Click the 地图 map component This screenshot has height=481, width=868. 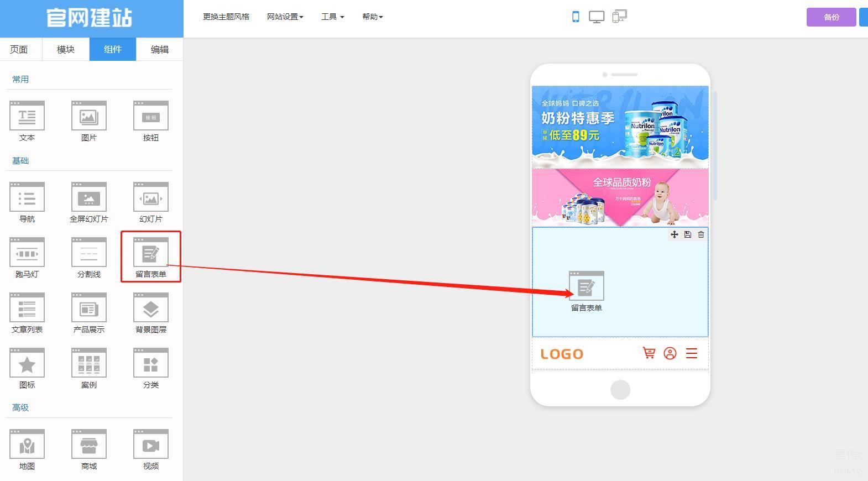coord(27,449)
